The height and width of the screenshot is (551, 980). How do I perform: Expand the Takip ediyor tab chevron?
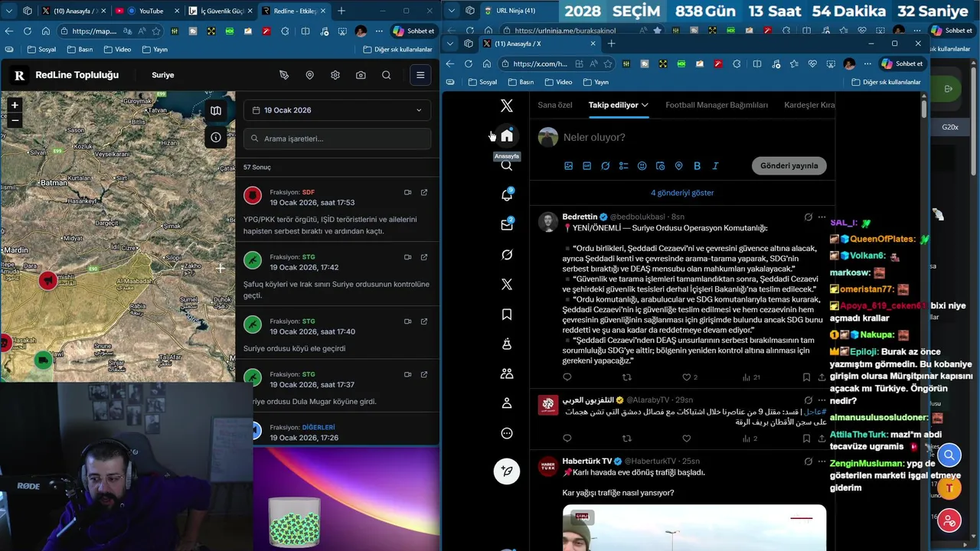click(x=645, y=105)
